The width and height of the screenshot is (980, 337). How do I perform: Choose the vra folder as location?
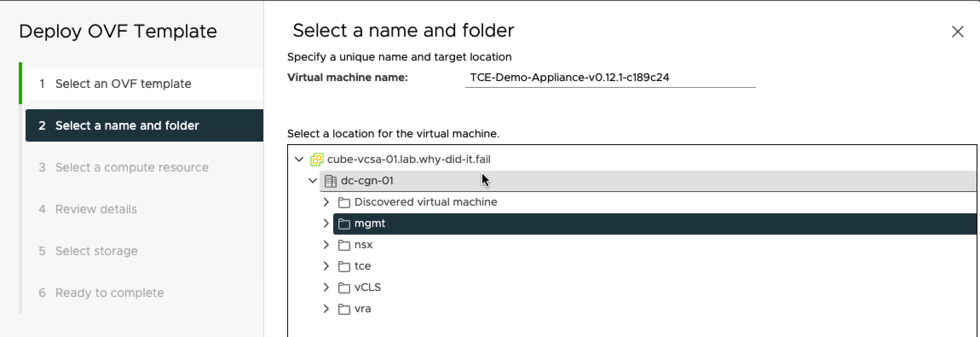click(363, 309)
